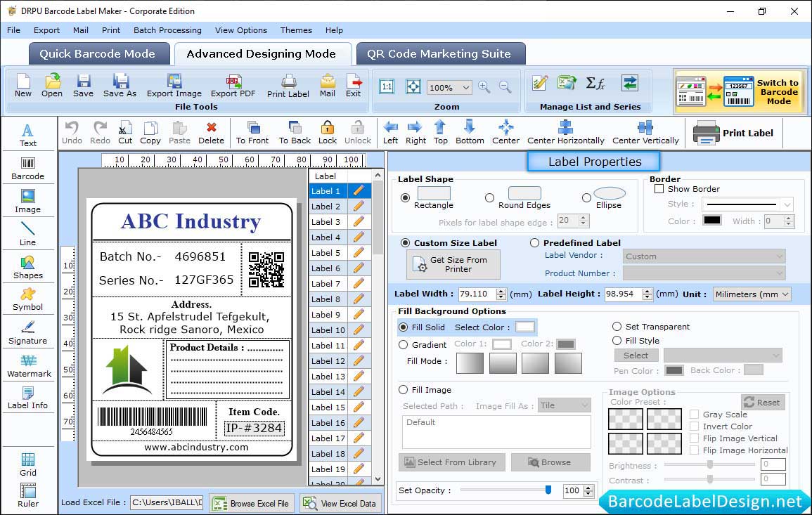The width and height of the screenshot is (812, 515).
Task: Click the Fill Solid color swatch
Action: [x=524, y=327]
